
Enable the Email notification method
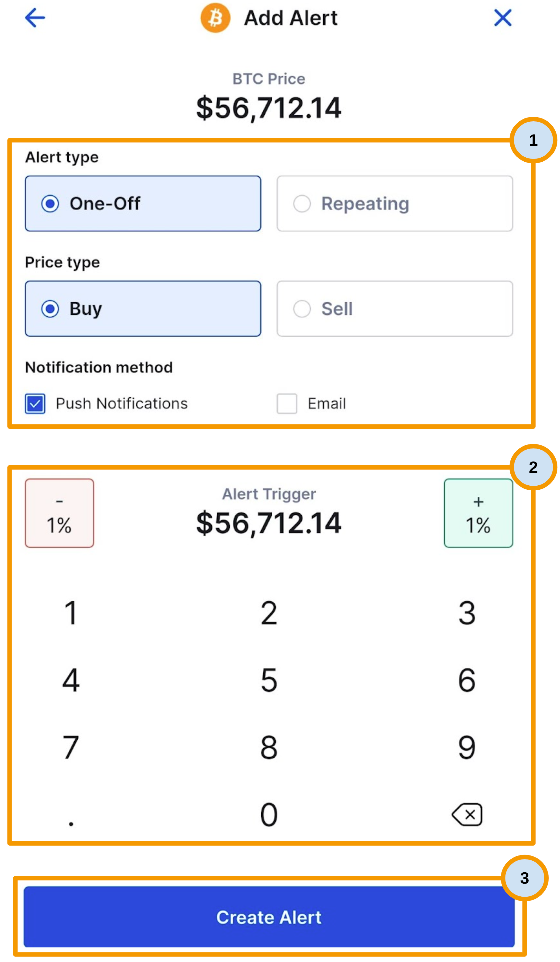[287, 403]
